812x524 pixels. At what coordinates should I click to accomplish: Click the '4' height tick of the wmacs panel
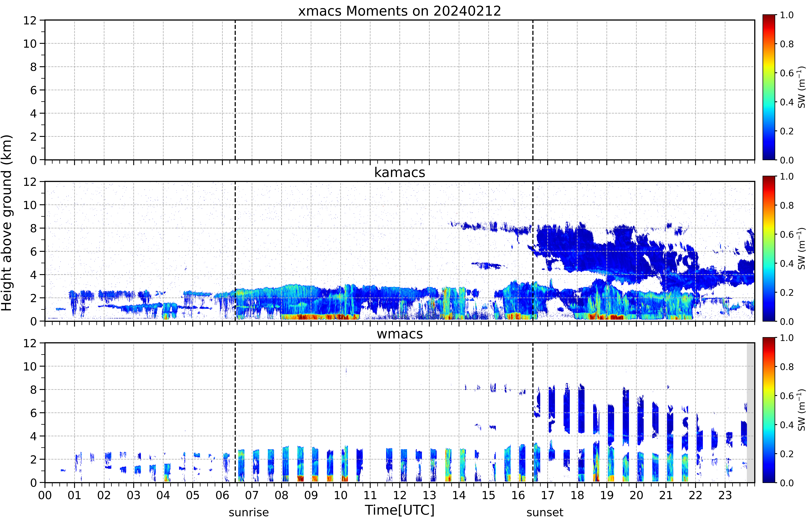tap(33, 436)
